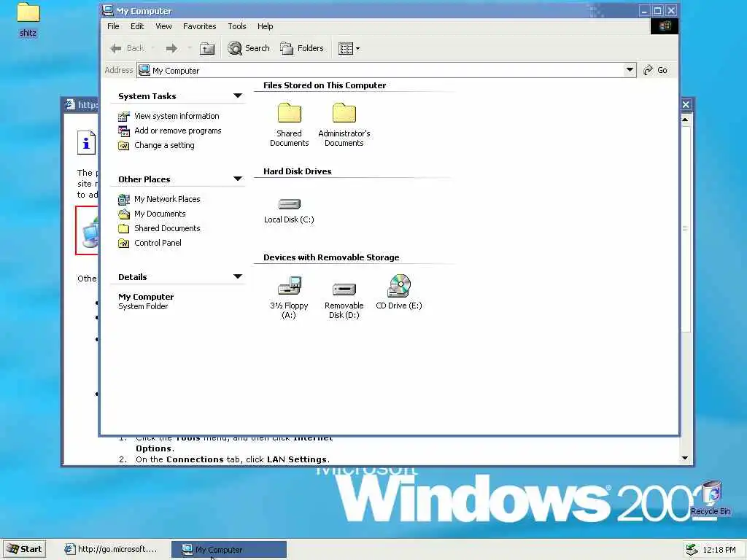Select the Shared Documents folder icon

pyautogui.click(x=289, y=113)
